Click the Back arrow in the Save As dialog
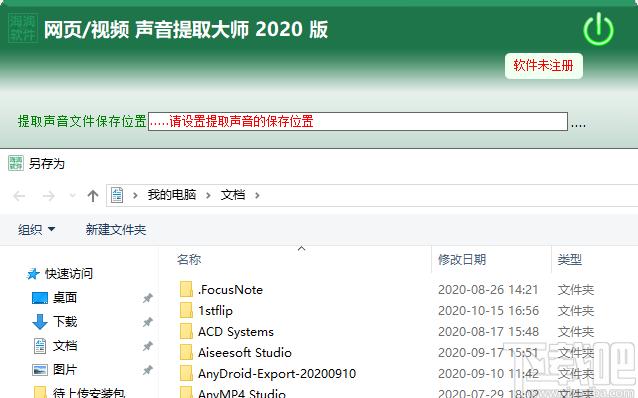This screenshot has width=638, height=398. tap(19, 196)
